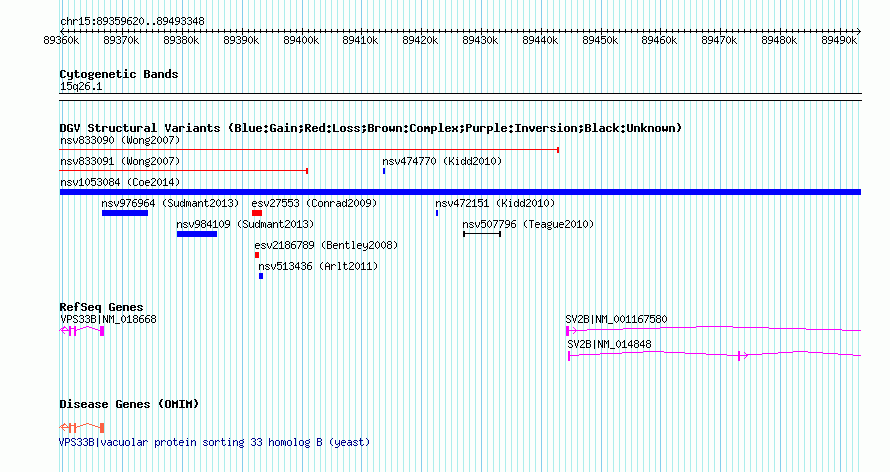
Task: Click the 89470k ruler tick label
Action: click(x=719, y=40)
